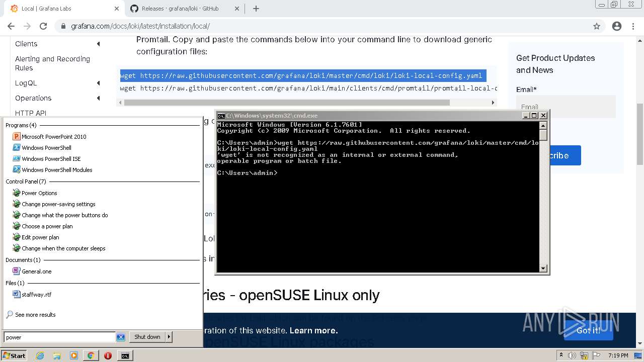Show hidden system tray icons
Viewport: 644px width, 362px height.
(x=561, y=355)
